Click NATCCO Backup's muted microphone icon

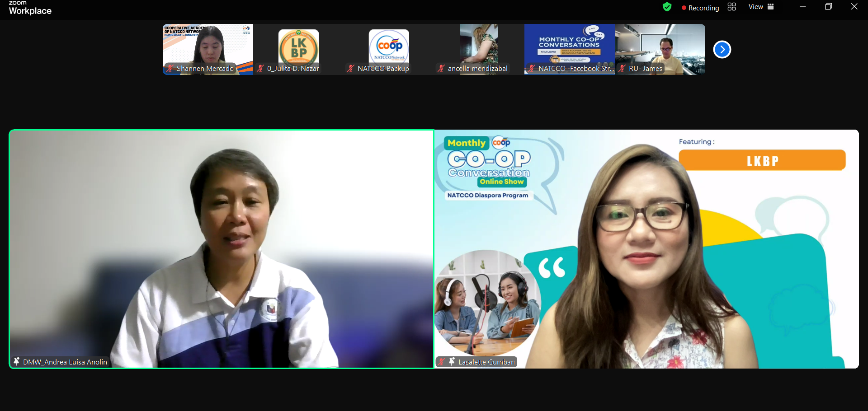(351, 69)
